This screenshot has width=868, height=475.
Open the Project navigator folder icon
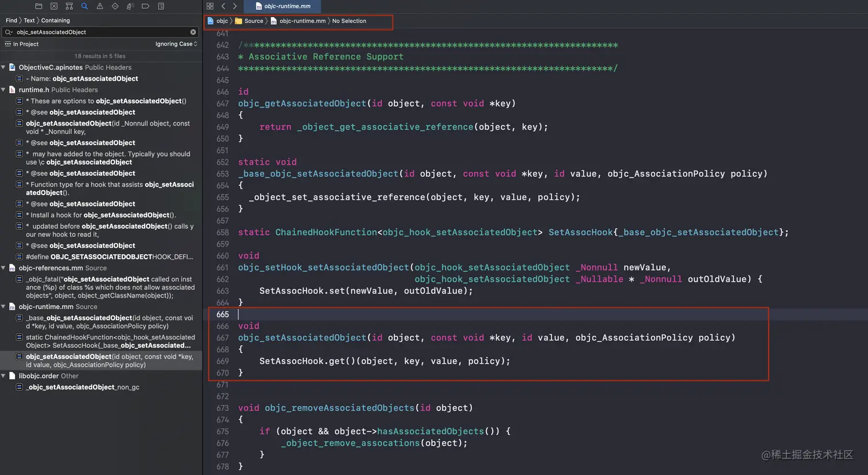point(38,6)
